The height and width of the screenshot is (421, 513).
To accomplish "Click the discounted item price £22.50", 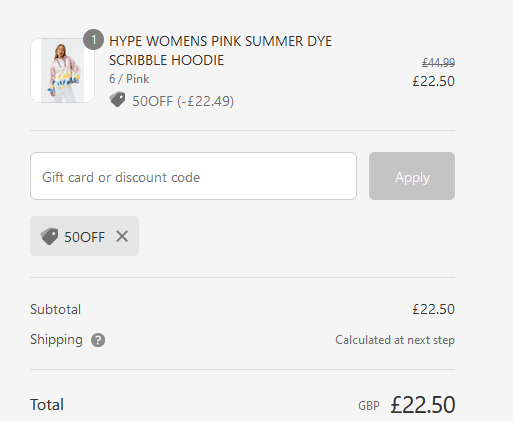I will coord(433,81).
